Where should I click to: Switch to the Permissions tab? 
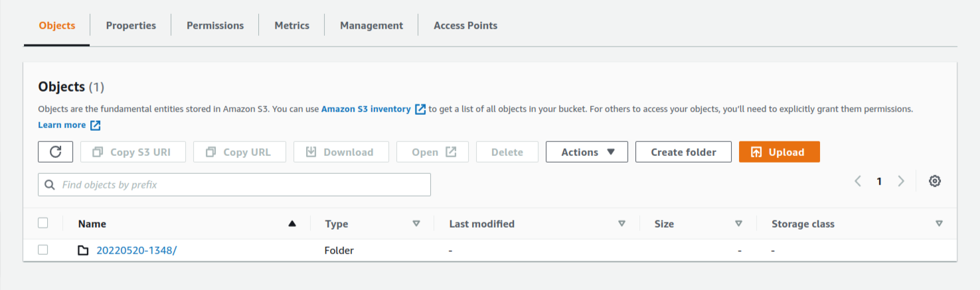[x=215, y=25]
